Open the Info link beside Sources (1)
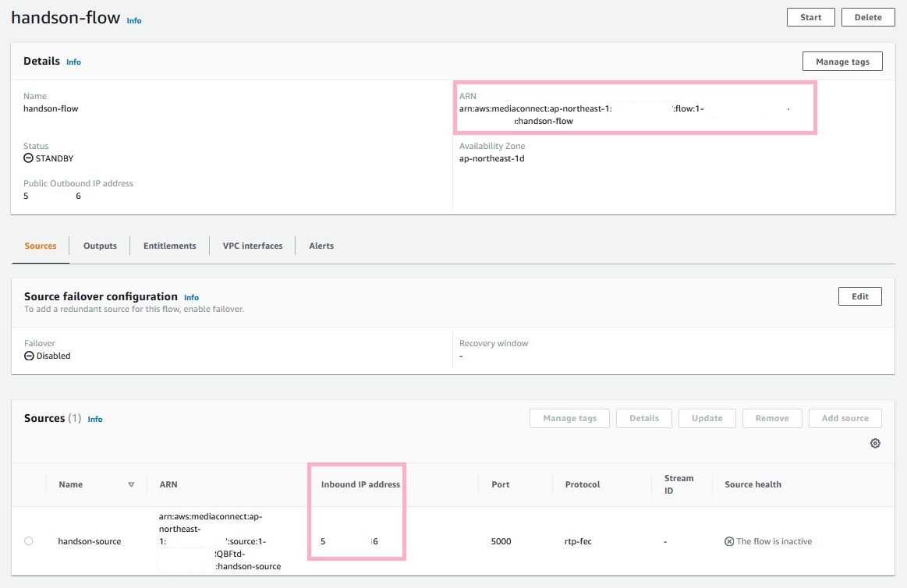Screen dimensions: 907x588 [95, 420]
